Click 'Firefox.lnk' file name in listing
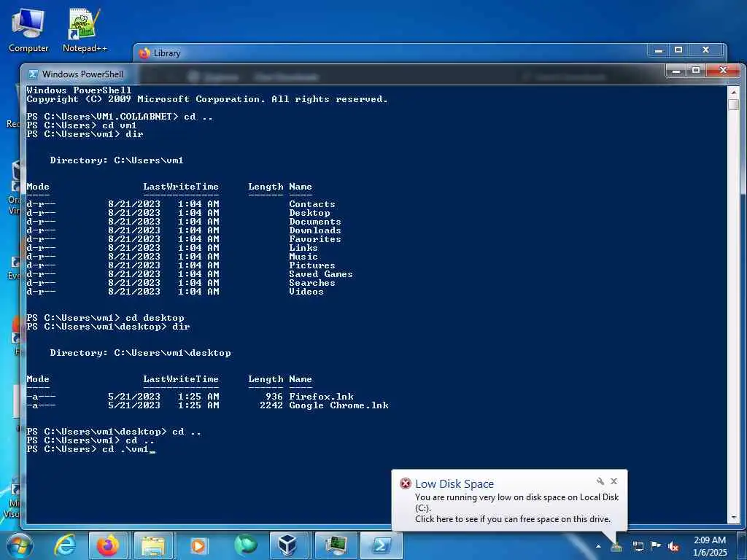Viewport: 747px width, 560px height. 321,396
